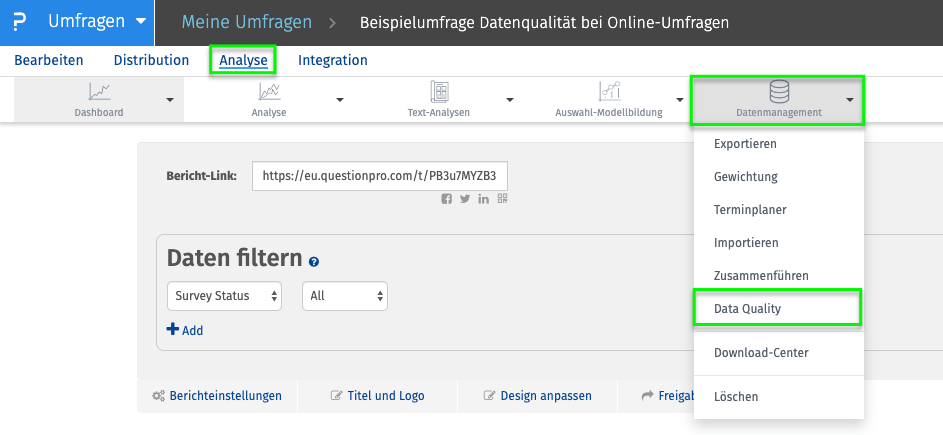Image resolution: width=943 pixels, height=435 pixels.
Task: Open the Text-Analysen document icon
Action: point(439,91)
